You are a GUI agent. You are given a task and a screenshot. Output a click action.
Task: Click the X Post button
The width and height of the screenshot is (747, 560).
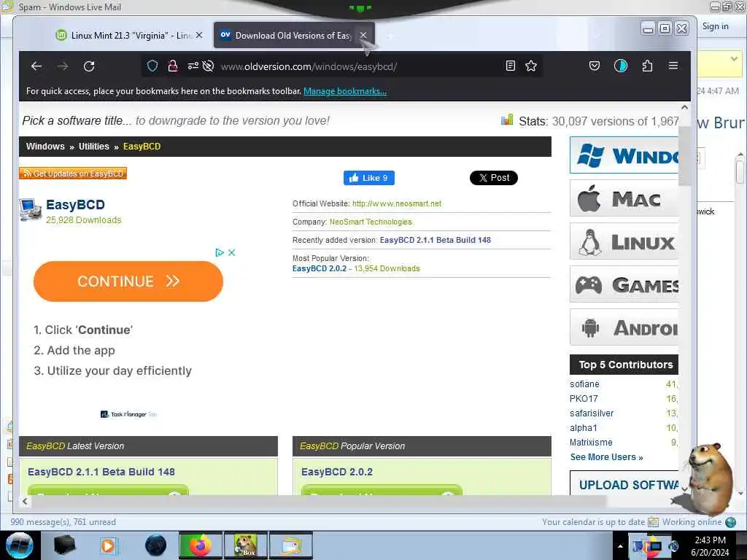[494, 178]
